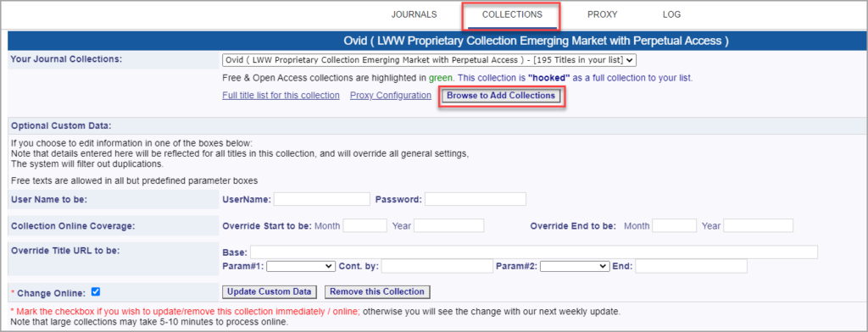Click Override End Month field
The image size is (868, 332).
[674, 226]
